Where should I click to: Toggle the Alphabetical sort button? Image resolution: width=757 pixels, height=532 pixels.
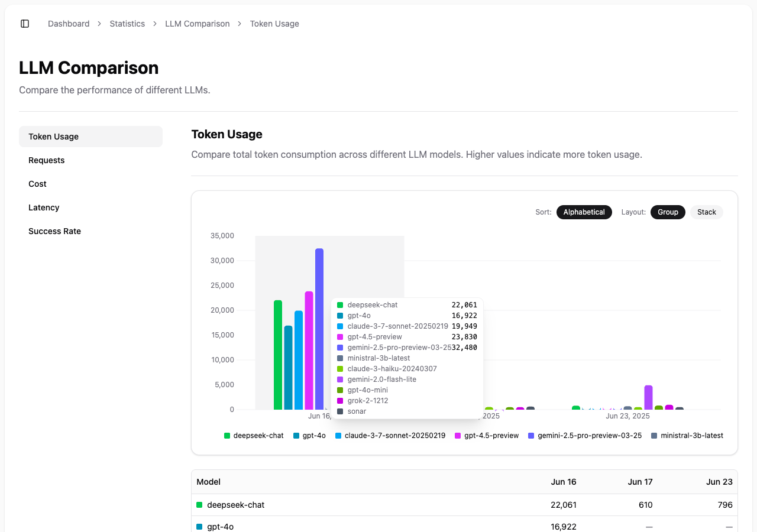(x=584, y=212)
